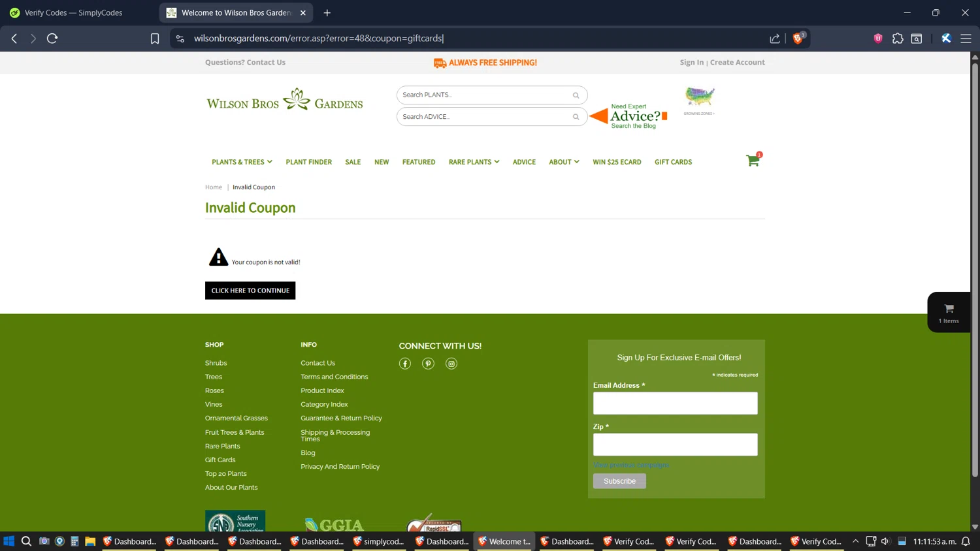Open the Plant Finder menu item
The height and width of the screenshot is (551, 980).
[x=308, y=162]
